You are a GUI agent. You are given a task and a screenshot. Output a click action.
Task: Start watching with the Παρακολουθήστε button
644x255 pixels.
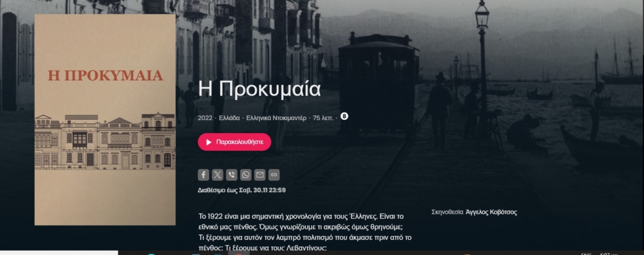coord(235,142)
